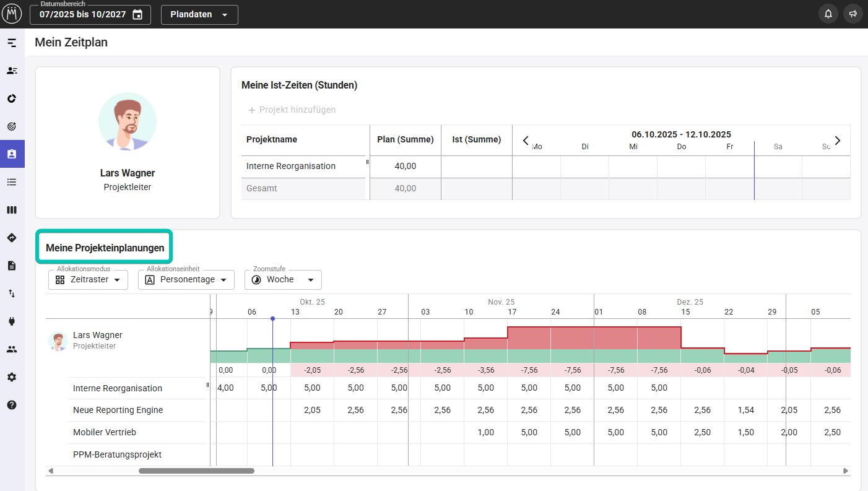Image resolution: width=868 pixels, height=491 pixels.
Task: Toggle the sidebar menu collapse icon
Action: [12, 43]
